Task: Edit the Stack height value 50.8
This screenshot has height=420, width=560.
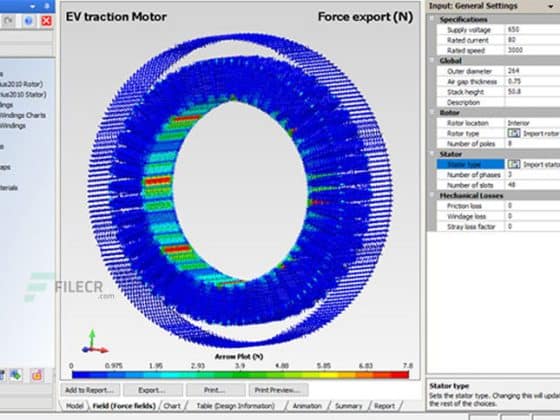Action: pyautogui.click(x=532, y=91)
